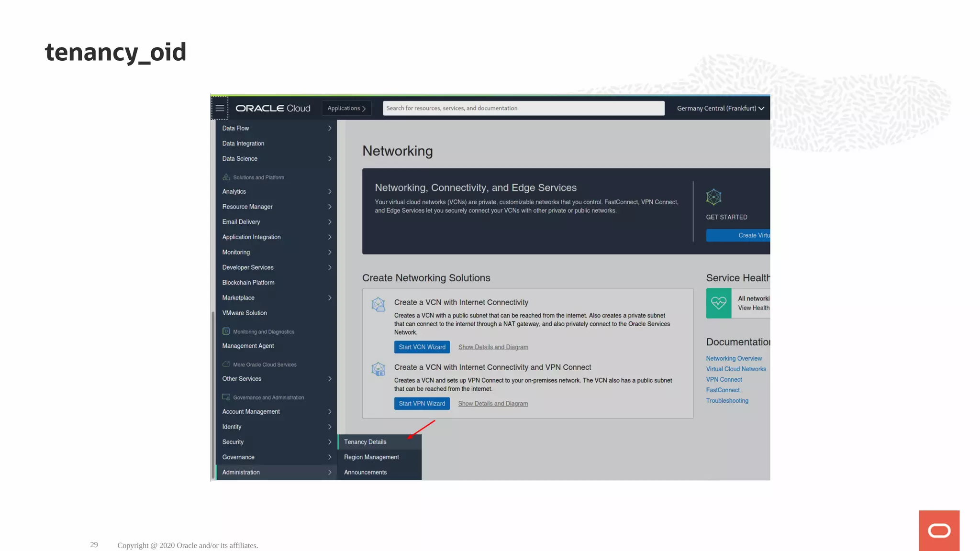This screenshot has height=551, width=980.
Task: Click the VCN wizard network icon
Action: pos(379,304)
